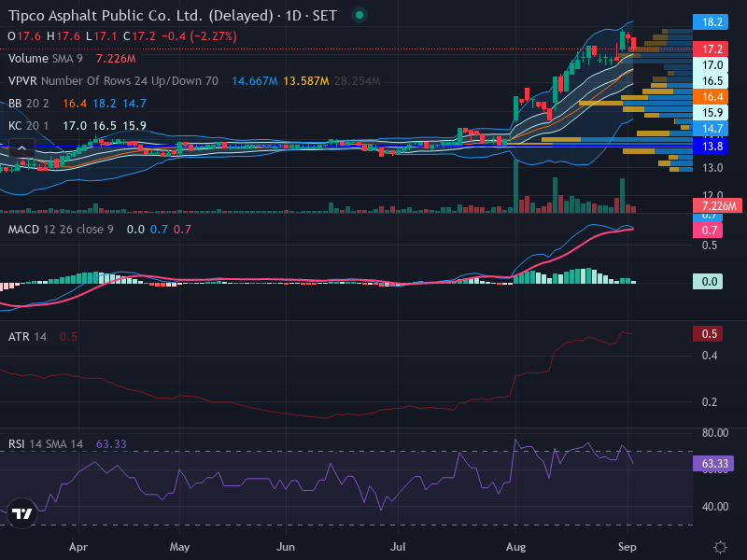This screenshot has height=560, width=747.
Task: Click the Jun label on time axis
Action: tap(286, 547)
